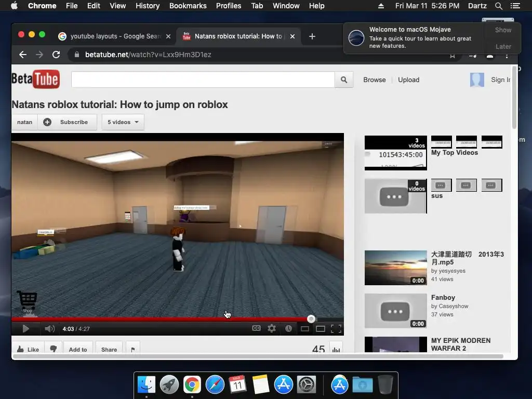Open the Profiles menu
Screen dimensions: 532x399
point(229,6)
